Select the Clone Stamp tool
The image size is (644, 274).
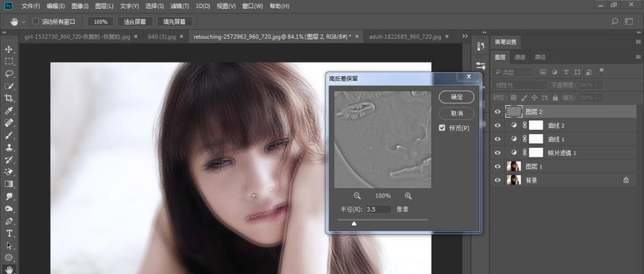9,147
